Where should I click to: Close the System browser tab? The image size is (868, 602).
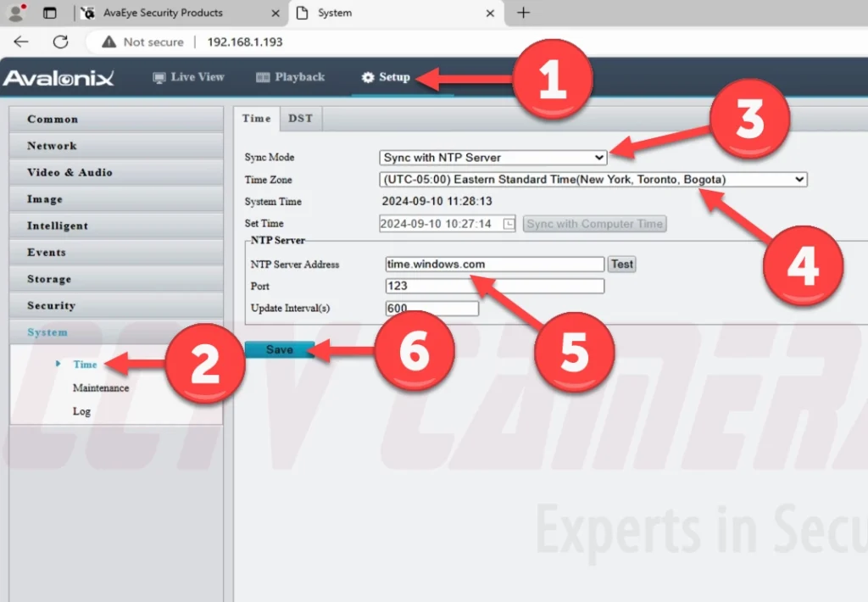coord(491,13)
